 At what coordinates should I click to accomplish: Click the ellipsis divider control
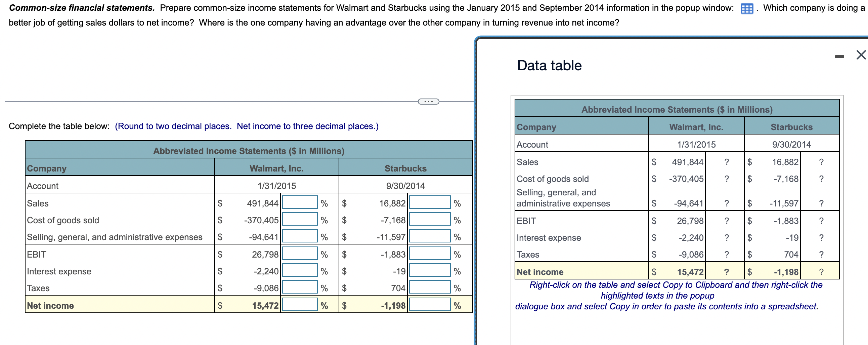(429, 101)
